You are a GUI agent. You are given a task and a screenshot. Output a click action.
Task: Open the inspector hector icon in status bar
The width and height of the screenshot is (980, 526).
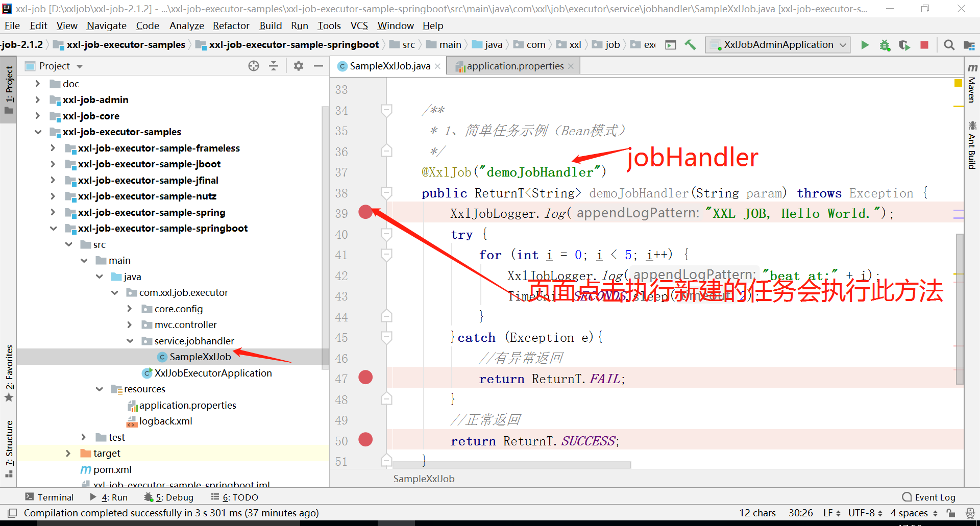pyautogui.click(x=970, y=513)
